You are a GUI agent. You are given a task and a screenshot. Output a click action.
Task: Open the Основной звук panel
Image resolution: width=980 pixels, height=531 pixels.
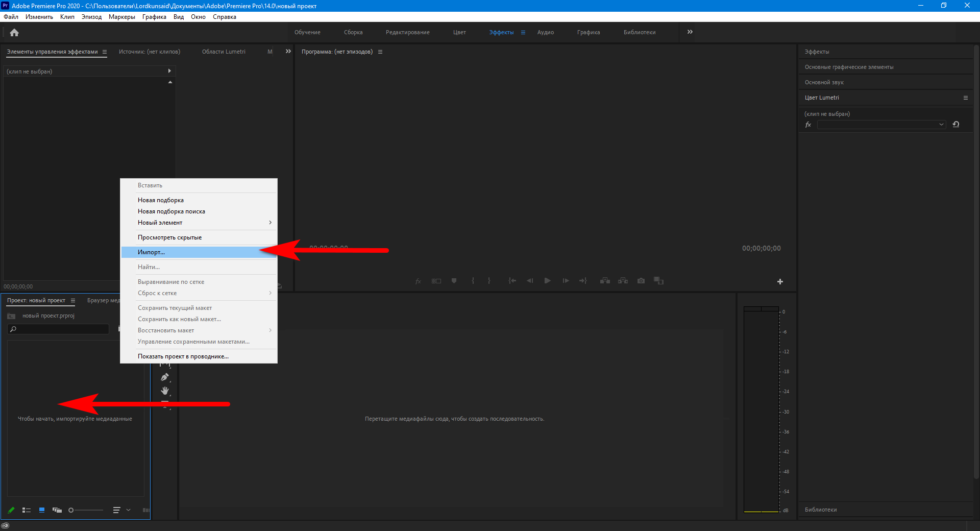pos(824,82)
